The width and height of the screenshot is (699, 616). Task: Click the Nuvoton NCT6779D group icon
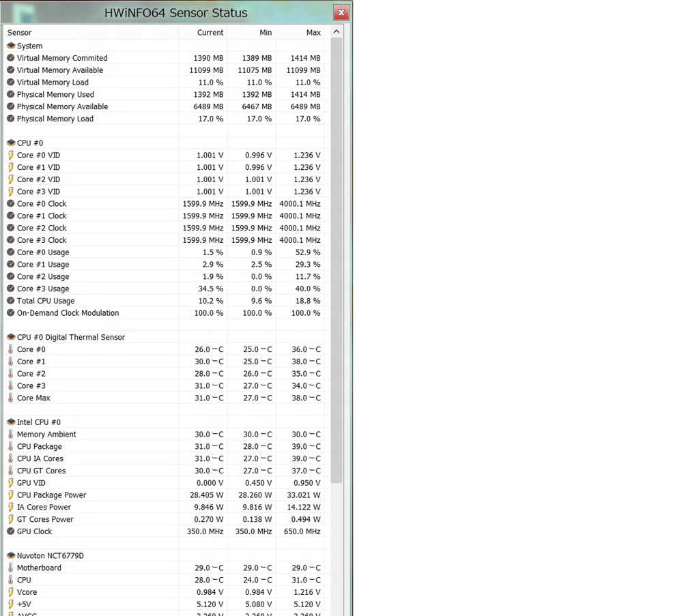11,556
